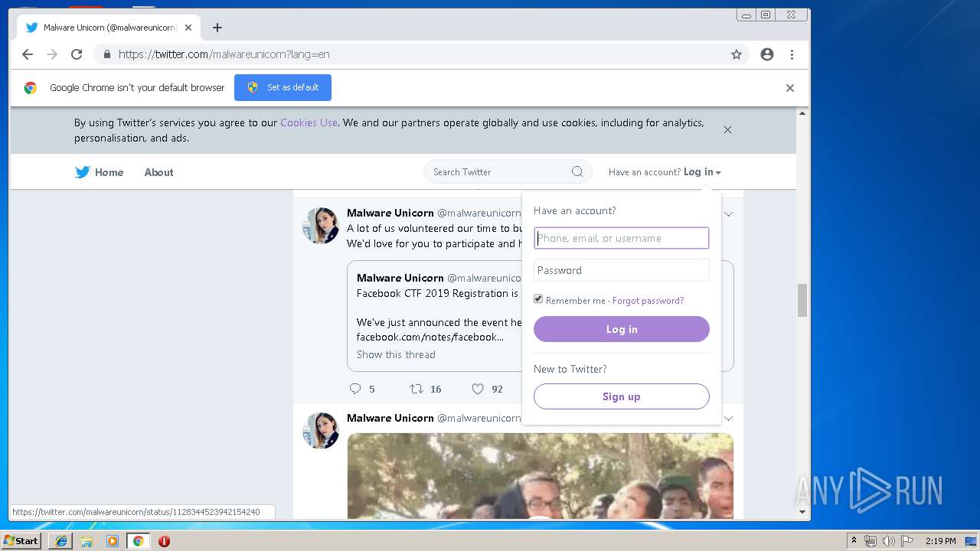Image resolution: width=980 pixels, height=551 pixels.
Task: Open the facebook.com/notes/facebook link
Action: [430, 337]
